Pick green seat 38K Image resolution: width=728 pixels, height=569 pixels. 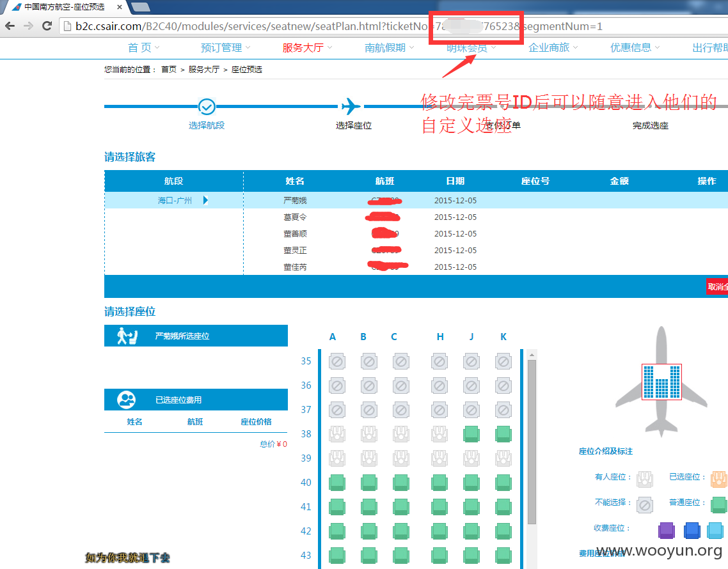[x=503, y=434]
